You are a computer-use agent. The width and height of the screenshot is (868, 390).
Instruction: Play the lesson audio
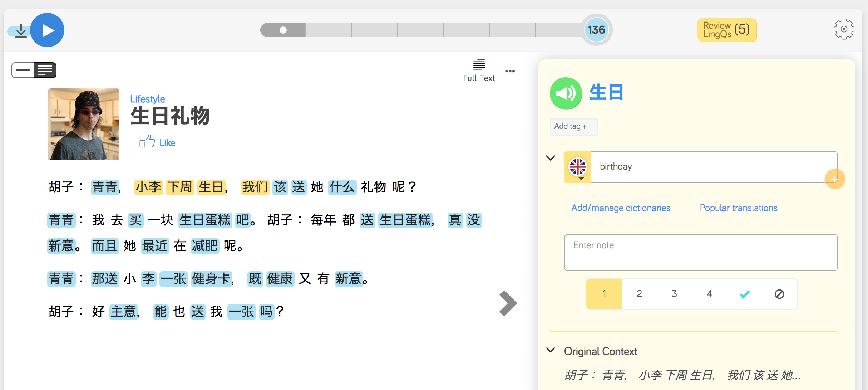coord(47,30)
